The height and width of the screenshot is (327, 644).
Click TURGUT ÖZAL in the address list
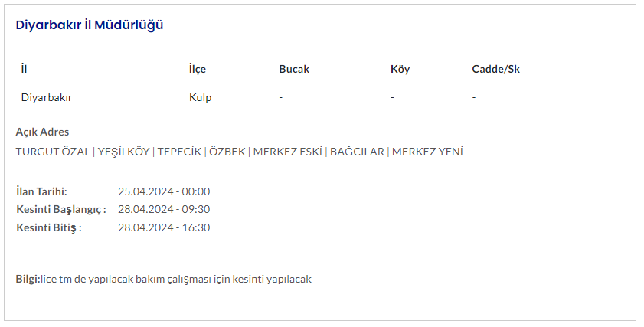click(53, 152)
